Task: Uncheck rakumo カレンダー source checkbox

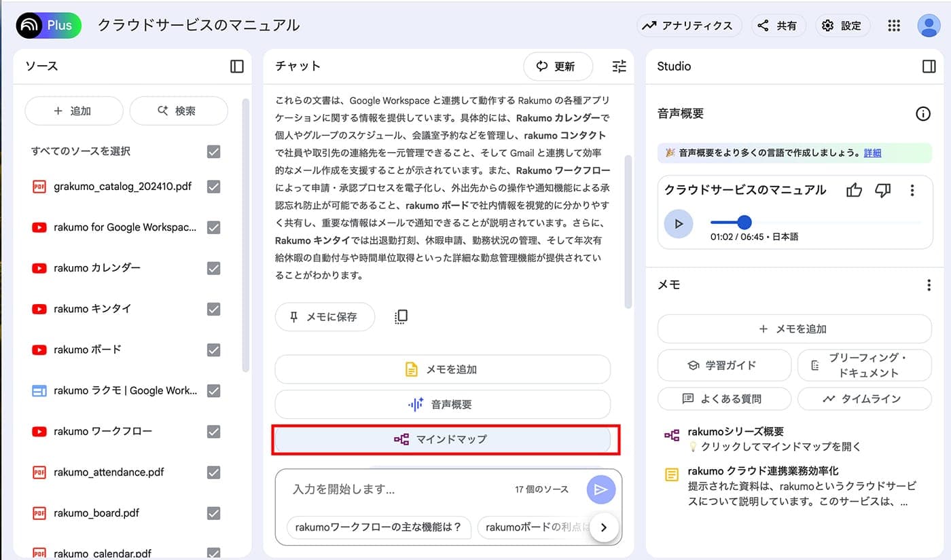Action: click(213, 268)
